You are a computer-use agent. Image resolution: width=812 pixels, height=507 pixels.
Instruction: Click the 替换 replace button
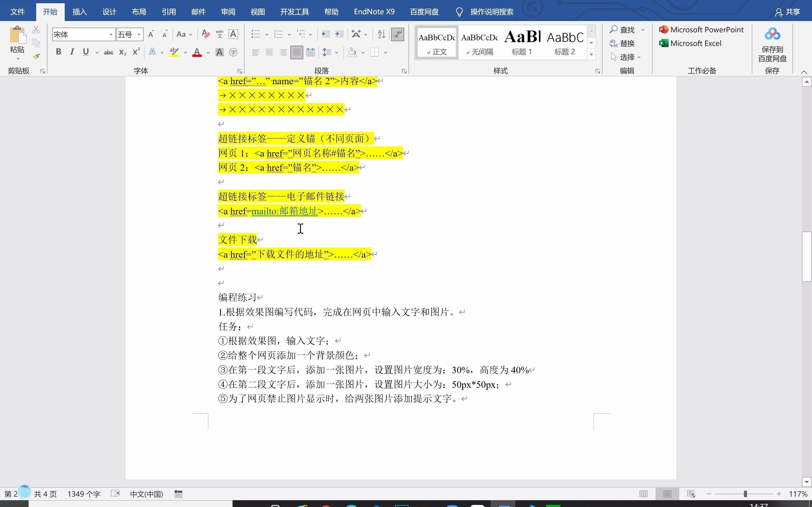pos(622,44)
